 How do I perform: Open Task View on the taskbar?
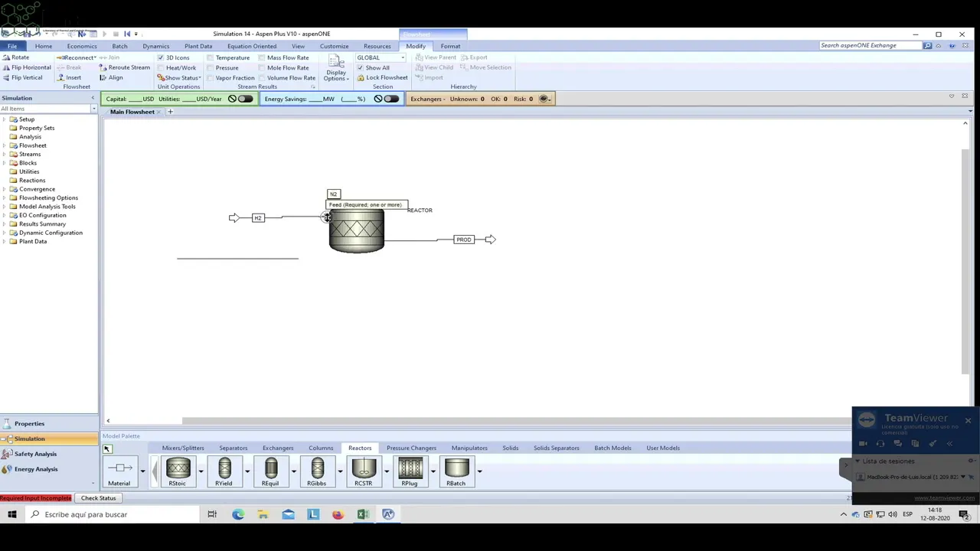212,514
